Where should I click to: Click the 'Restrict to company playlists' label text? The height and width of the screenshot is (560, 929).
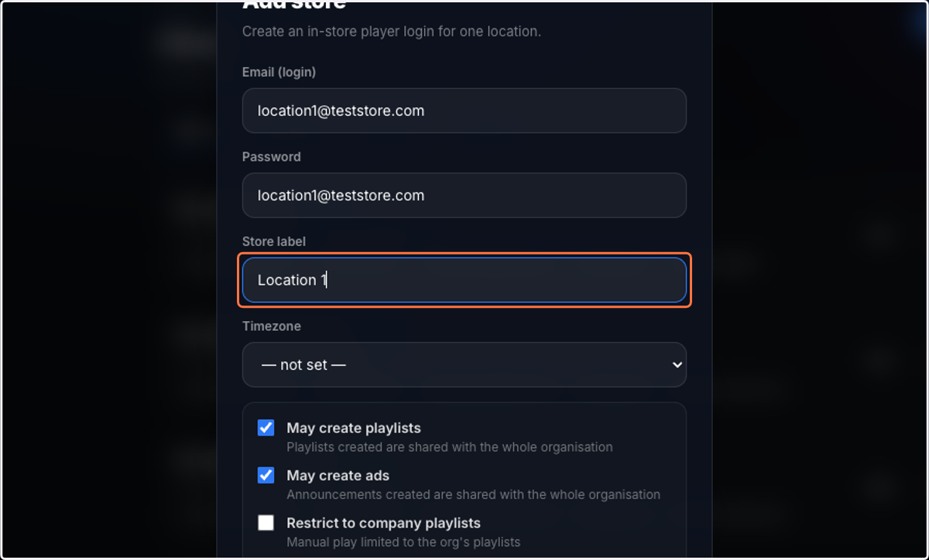383,523
